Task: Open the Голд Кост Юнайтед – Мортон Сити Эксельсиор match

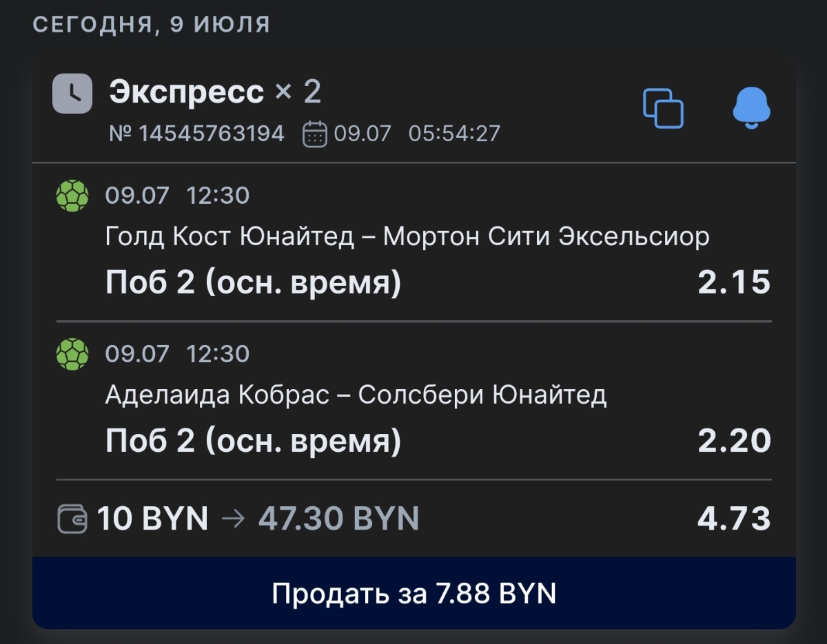Action: tap(407, 237)
